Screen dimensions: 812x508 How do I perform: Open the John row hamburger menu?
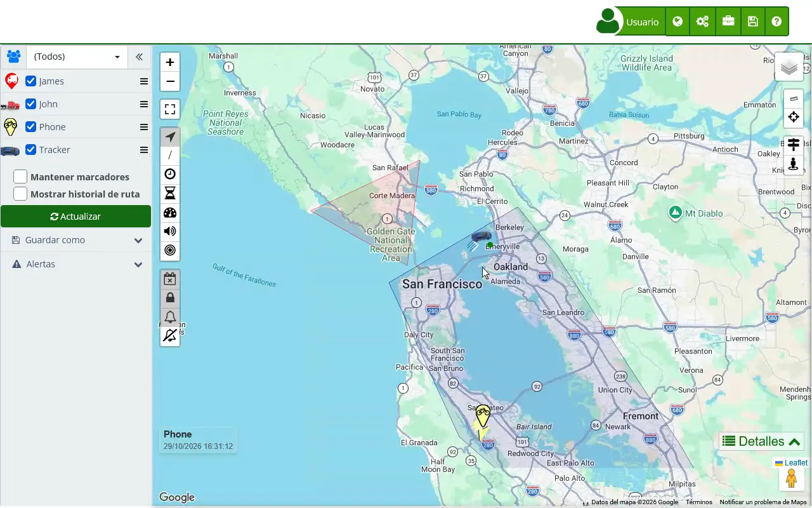click(x=144, y=104)
